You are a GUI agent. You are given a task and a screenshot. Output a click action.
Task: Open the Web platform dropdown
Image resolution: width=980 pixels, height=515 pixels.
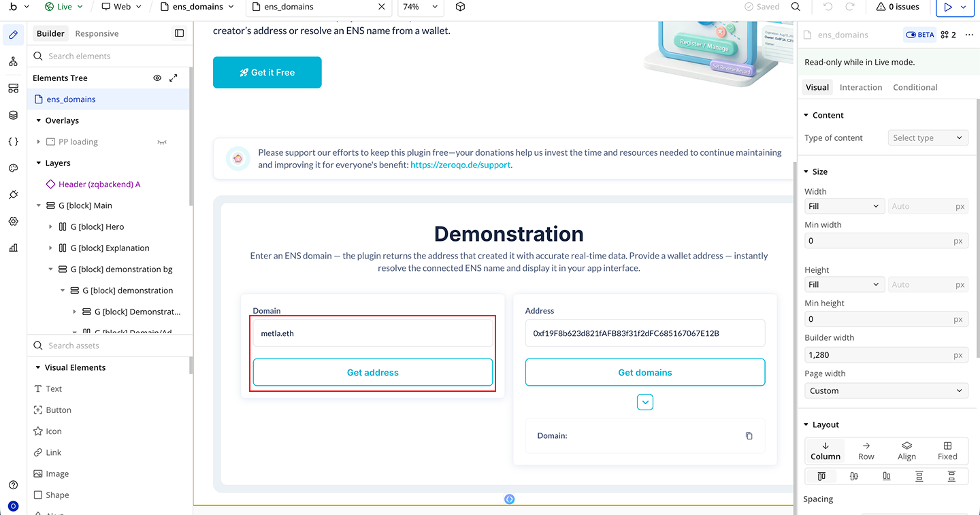pyautogui.click(x=122, y=7)
